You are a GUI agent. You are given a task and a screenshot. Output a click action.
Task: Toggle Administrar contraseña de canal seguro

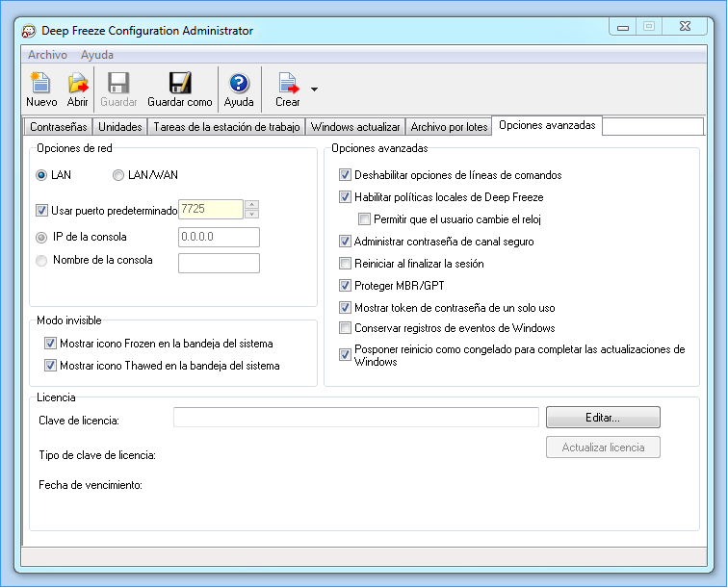click(345, 242)
